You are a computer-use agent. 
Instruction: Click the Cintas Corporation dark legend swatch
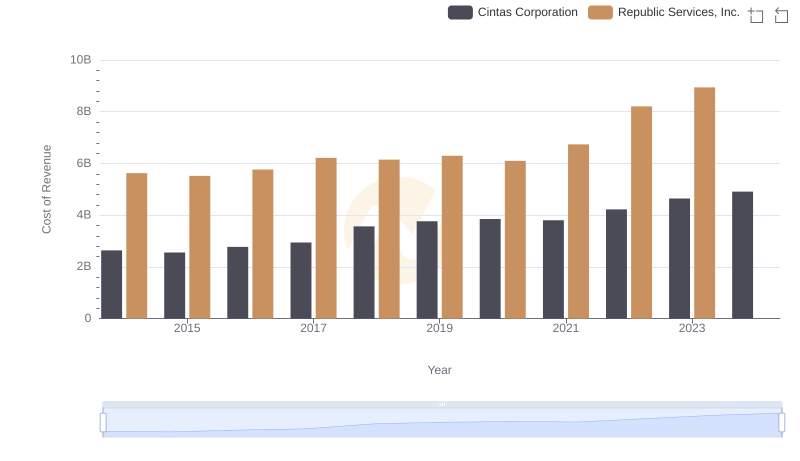tap(460, 12)
